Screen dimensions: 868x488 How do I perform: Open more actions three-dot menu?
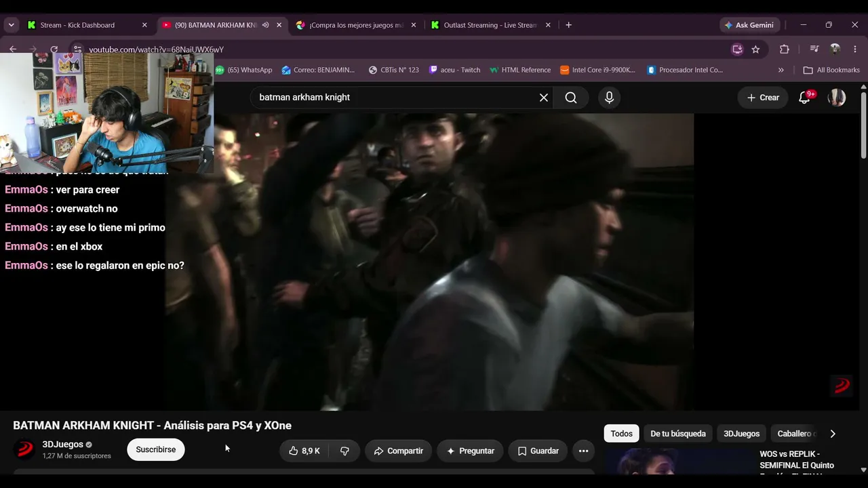pos(583,451)
